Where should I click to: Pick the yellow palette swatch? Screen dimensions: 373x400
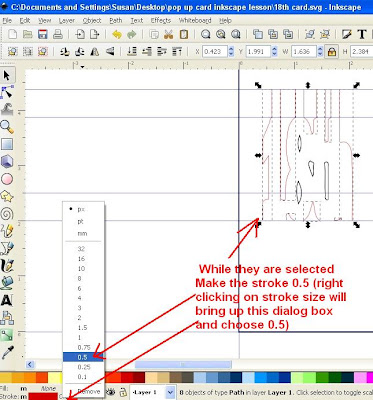click(55, 378)
